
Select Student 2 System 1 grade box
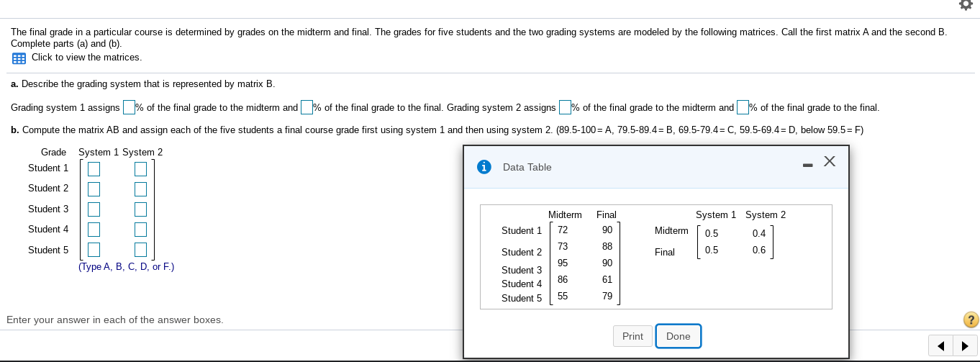point(94,189)
